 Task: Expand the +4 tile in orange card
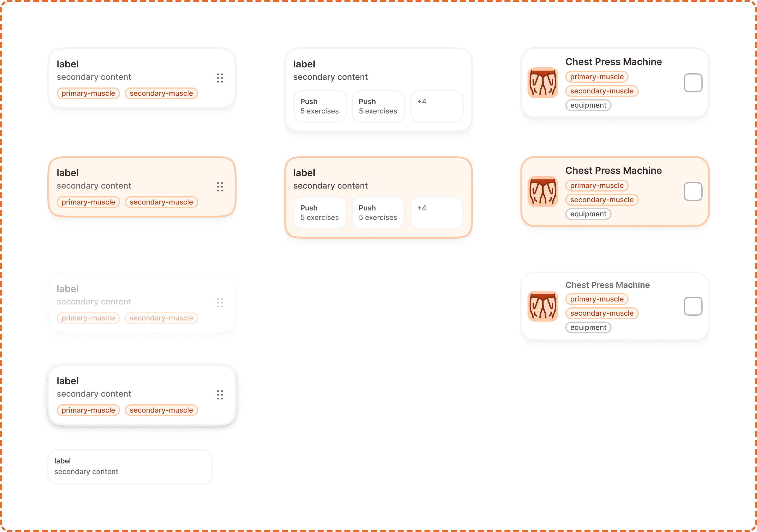click(436, 213)
